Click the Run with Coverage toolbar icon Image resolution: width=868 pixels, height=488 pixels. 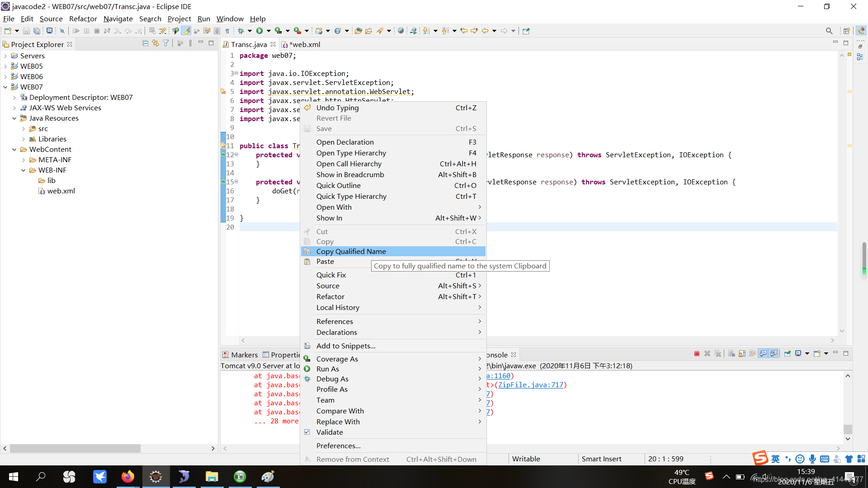point(278,31)
